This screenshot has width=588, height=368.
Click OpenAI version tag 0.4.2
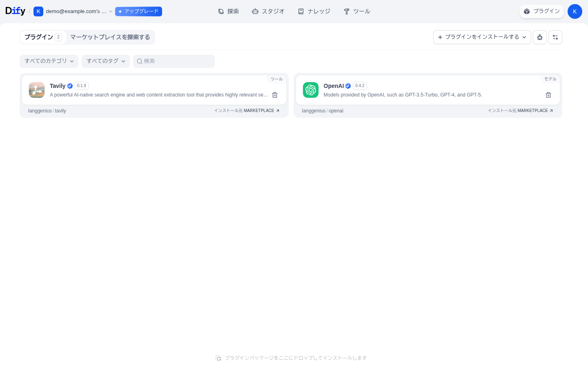[360, 86]
